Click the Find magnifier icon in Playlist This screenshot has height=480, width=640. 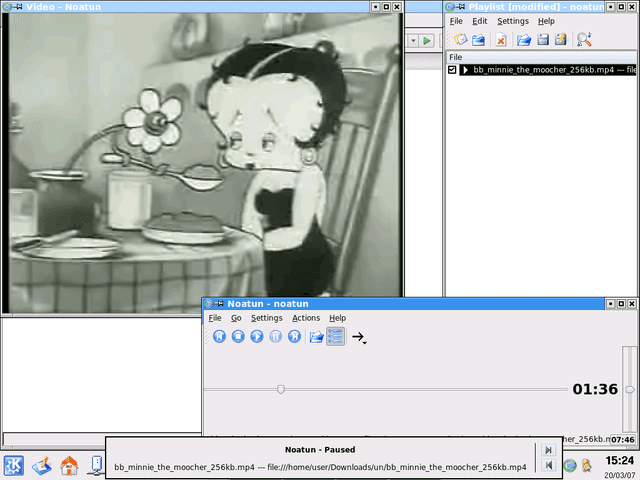(x=584, y=40)
